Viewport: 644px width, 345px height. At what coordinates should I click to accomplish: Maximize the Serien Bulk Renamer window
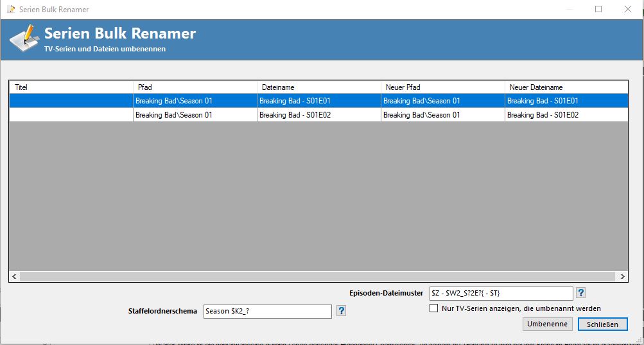[598, 9]
